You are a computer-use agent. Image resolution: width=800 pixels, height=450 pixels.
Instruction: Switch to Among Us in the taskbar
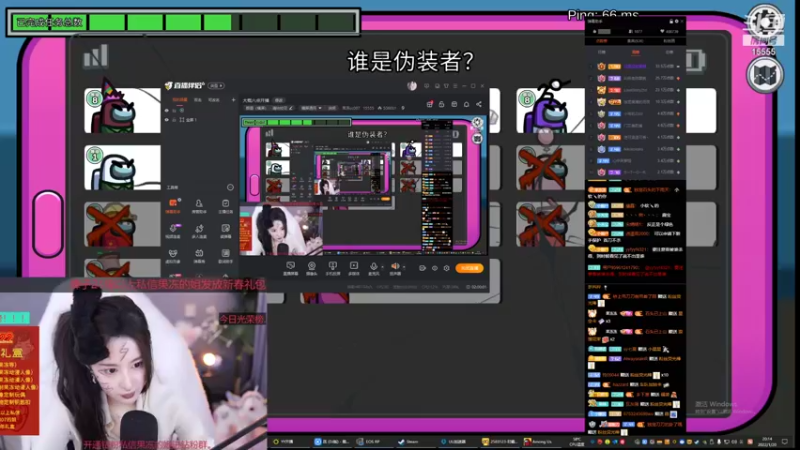(541, 441)
